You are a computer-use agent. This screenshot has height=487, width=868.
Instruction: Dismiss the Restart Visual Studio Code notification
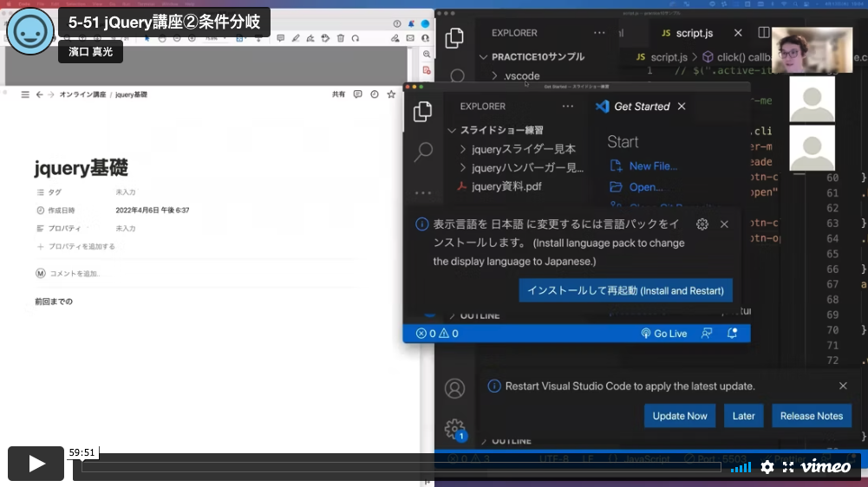(x=843, y=386)
